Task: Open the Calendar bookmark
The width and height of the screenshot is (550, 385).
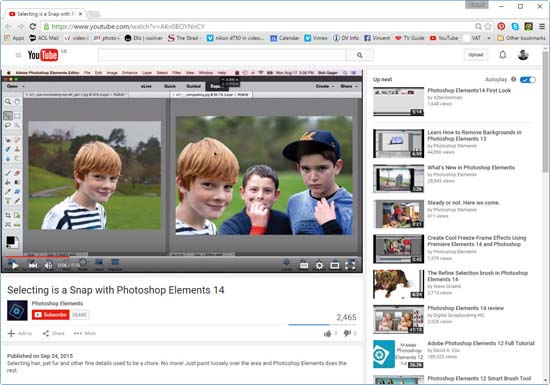Action: coord(285,38)
